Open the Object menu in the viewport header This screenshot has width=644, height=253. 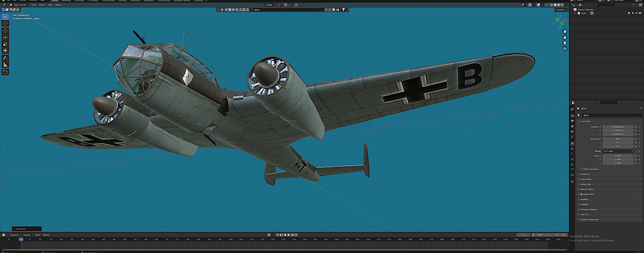coord(58,5)
